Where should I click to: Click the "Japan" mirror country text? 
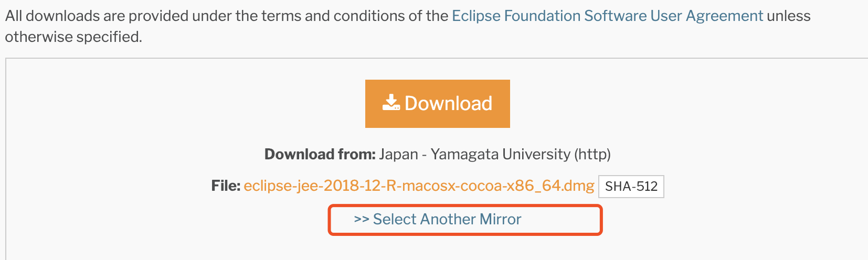[x=398, y=154]
